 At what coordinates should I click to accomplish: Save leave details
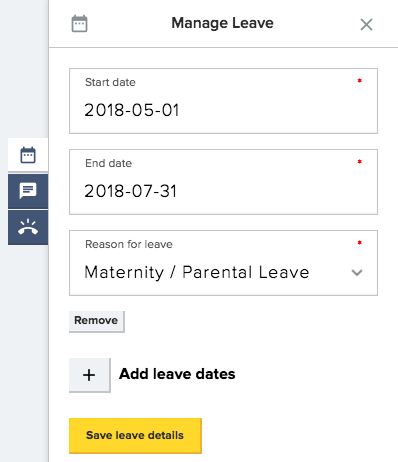pyautogui.click(x=135, y=435)
